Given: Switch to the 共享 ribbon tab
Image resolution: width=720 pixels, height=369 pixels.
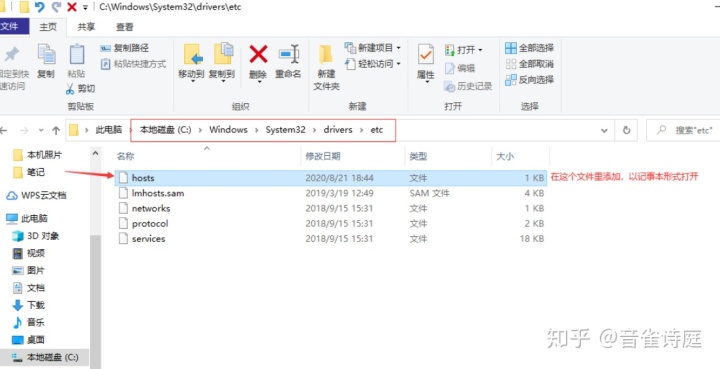Looking at the screenshot, I should click(x=86, y=27).
